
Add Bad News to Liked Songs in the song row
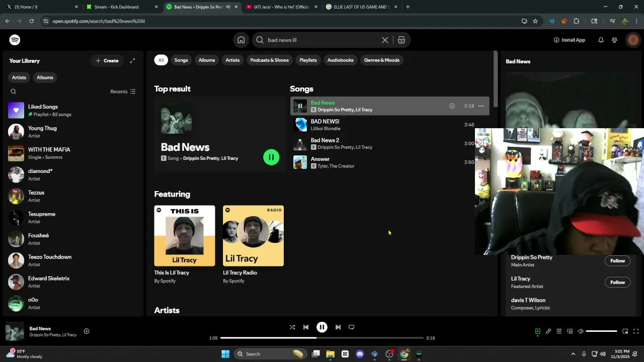click(x=452, y=106)
